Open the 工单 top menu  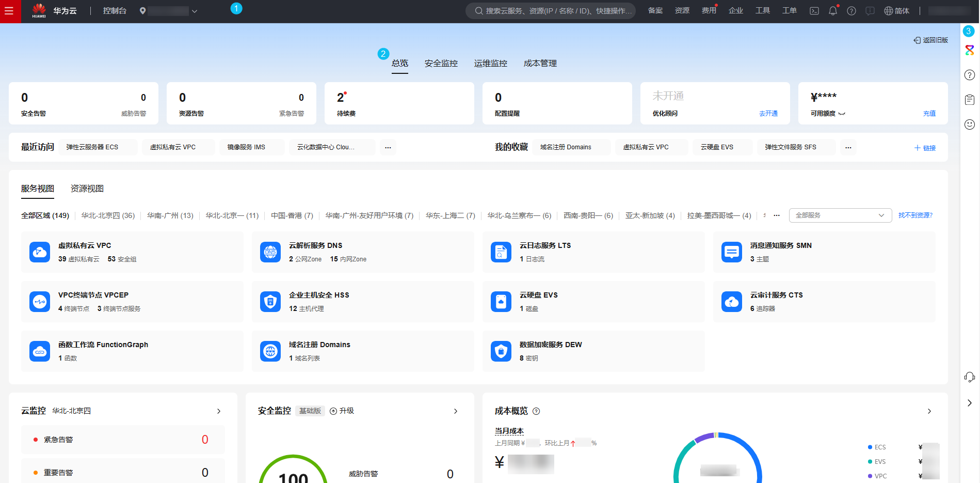click(x=790, y=11)
